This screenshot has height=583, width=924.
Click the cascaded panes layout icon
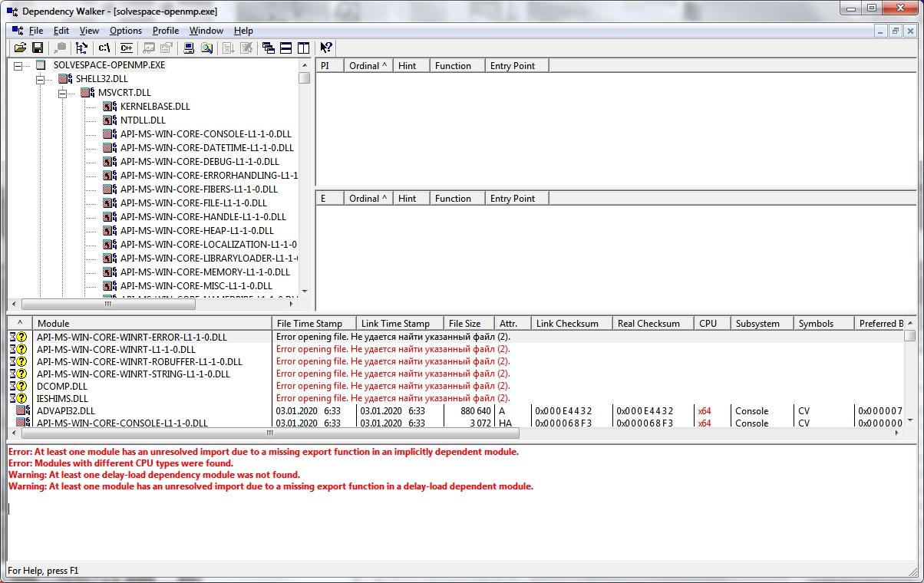tap(269, 48)
